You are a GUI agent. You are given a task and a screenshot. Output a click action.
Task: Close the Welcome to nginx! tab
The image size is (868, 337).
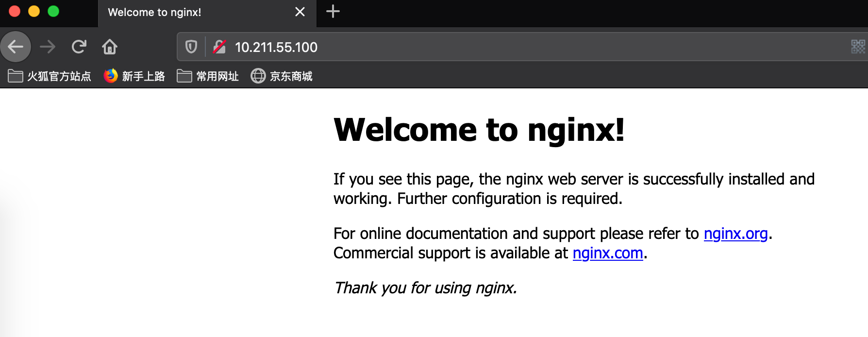[x=300, y=12]
